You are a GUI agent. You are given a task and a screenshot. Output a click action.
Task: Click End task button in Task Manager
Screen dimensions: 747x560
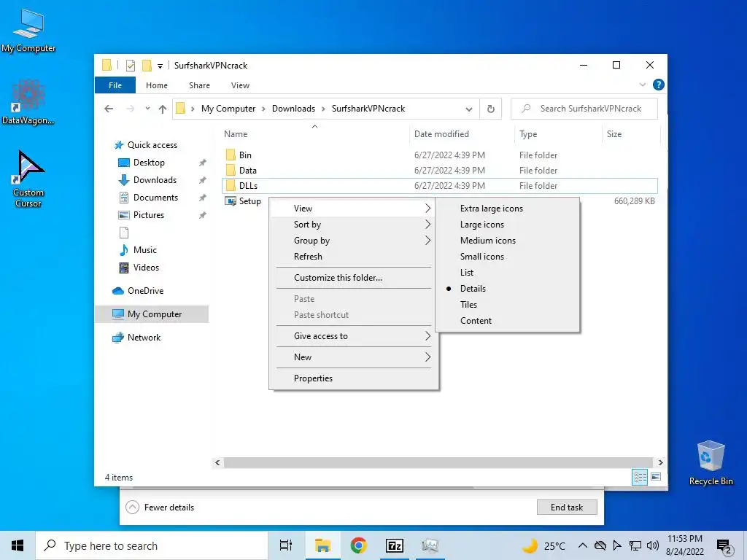click(x=566, y=507)
